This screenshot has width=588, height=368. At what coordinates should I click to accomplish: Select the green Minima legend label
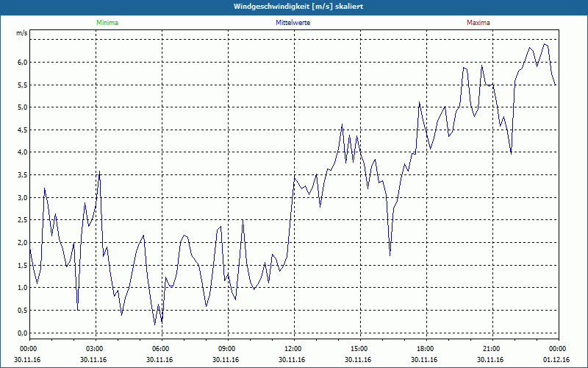click(x=107, y=23)
